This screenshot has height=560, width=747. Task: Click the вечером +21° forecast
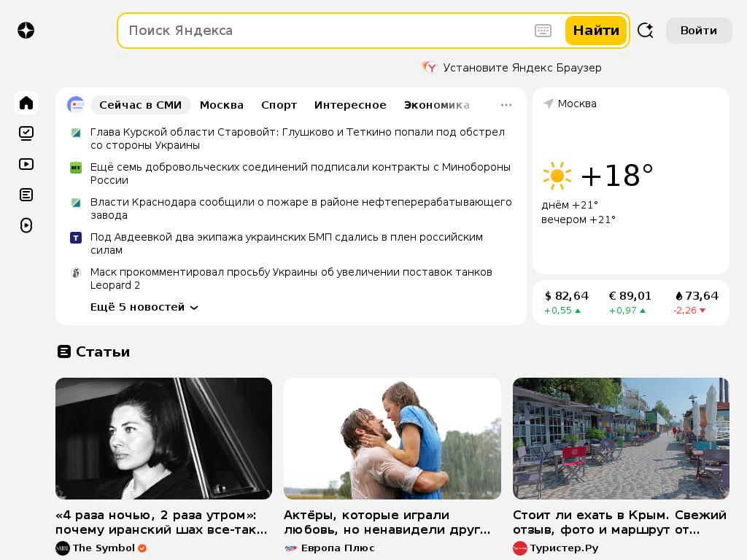tap(578, 219)
